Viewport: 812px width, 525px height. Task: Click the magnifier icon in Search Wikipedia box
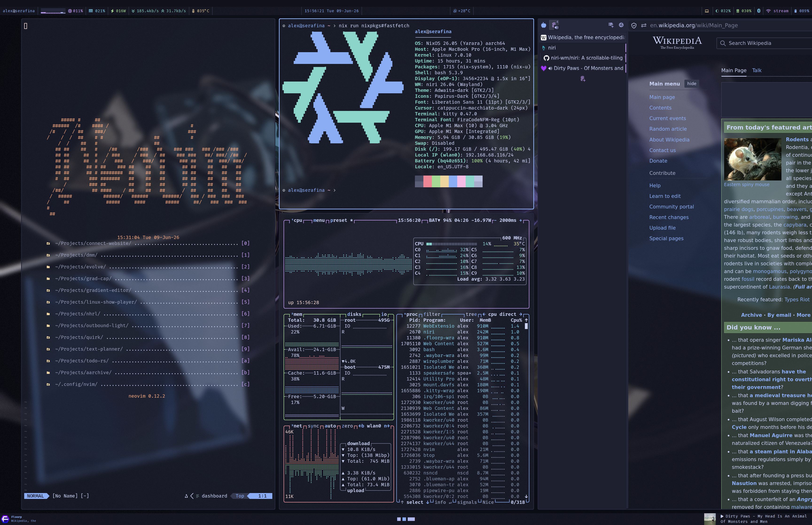tap(723, 43)
